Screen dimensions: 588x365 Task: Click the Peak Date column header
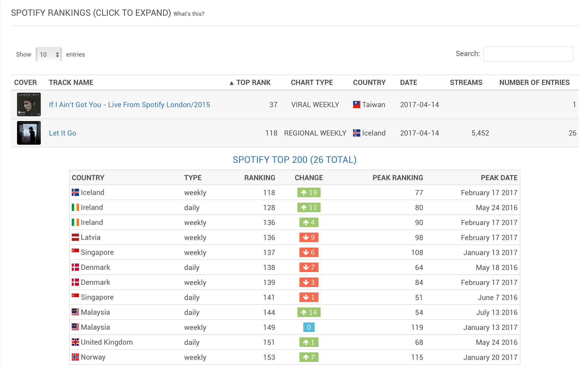499,178
